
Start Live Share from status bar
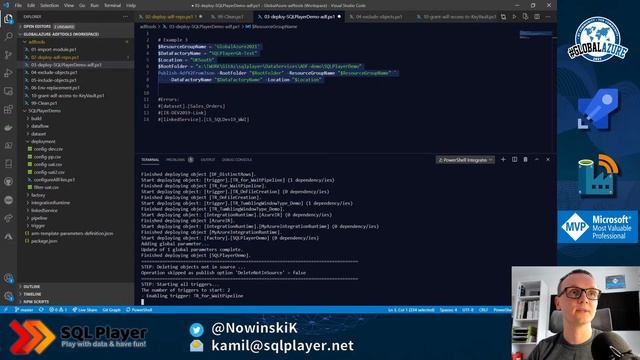(x=85, y=310)
